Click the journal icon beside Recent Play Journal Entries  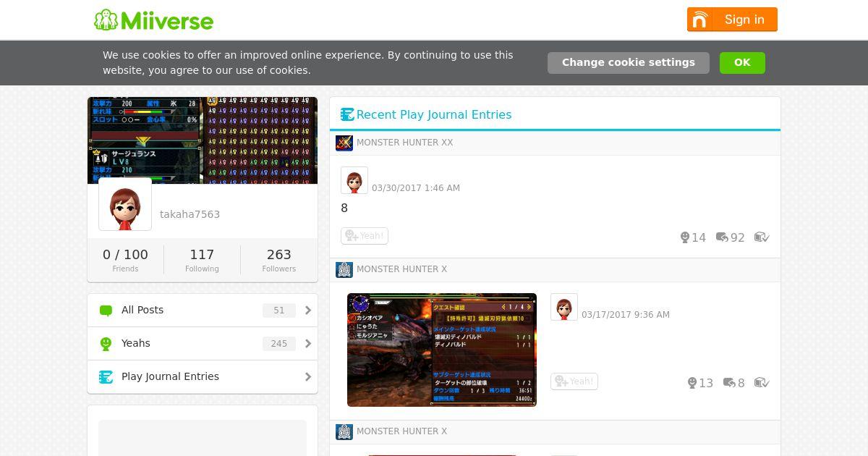coord(347,114)
